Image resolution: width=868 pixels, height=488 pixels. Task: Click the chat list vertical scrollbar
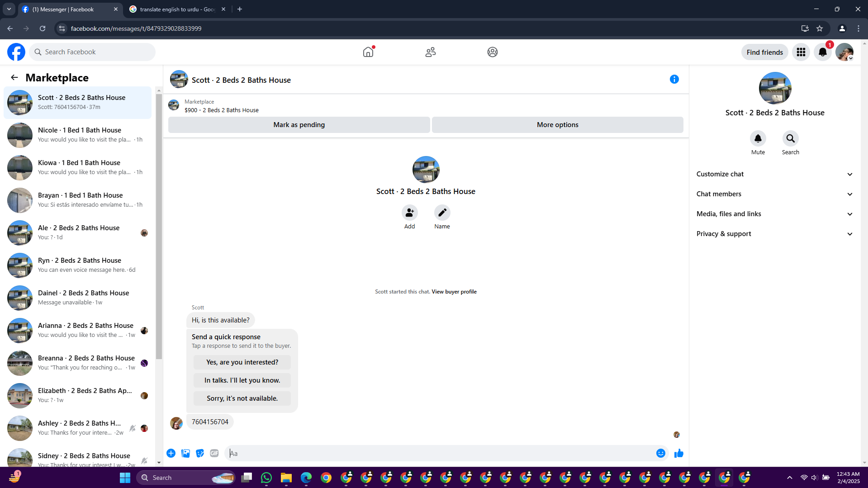pyautogui.click(x=159, y=226)
